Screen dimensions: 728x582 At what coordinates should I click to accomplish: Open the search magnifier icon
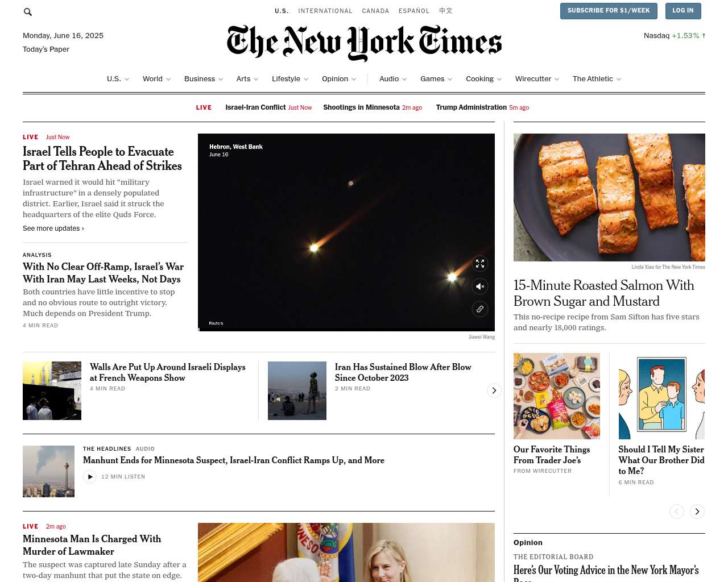pos(28,12)
